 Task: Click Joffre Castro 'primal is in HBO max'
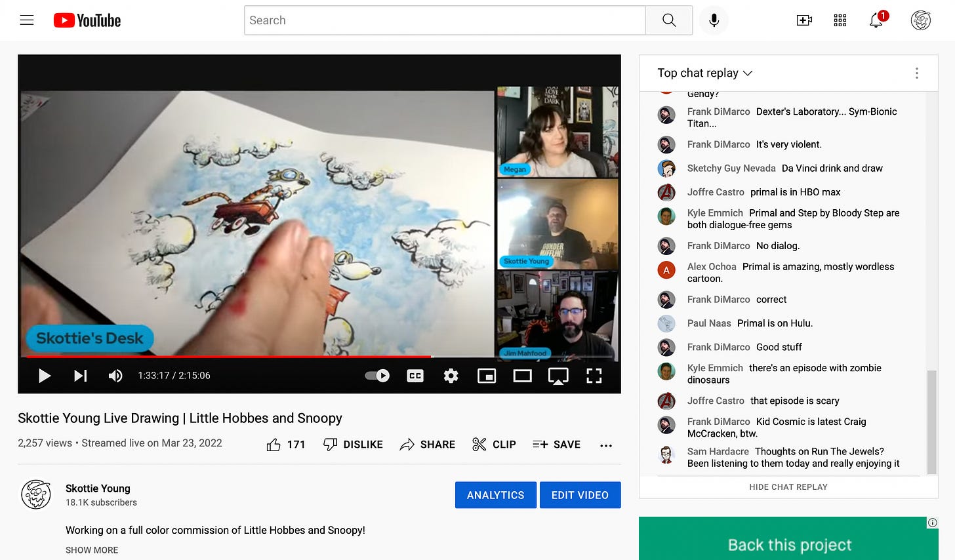coord(796,192)
